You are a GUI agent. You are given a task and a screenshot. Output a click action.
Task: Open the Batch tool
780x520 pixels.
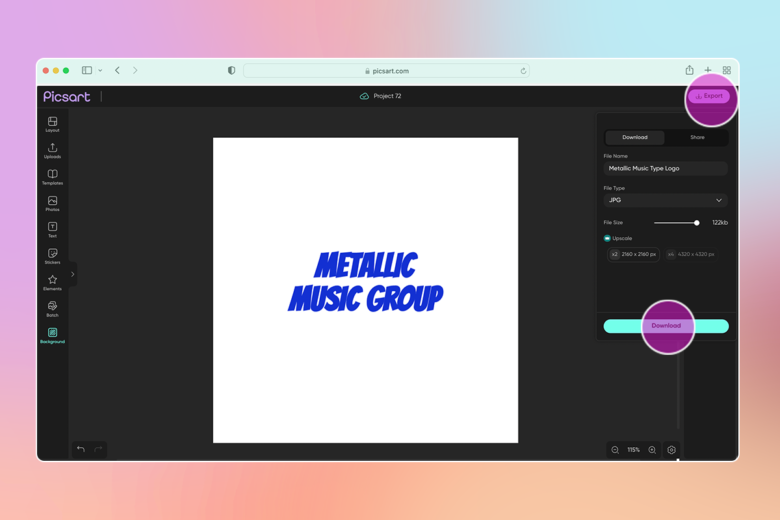click(52, 309)
